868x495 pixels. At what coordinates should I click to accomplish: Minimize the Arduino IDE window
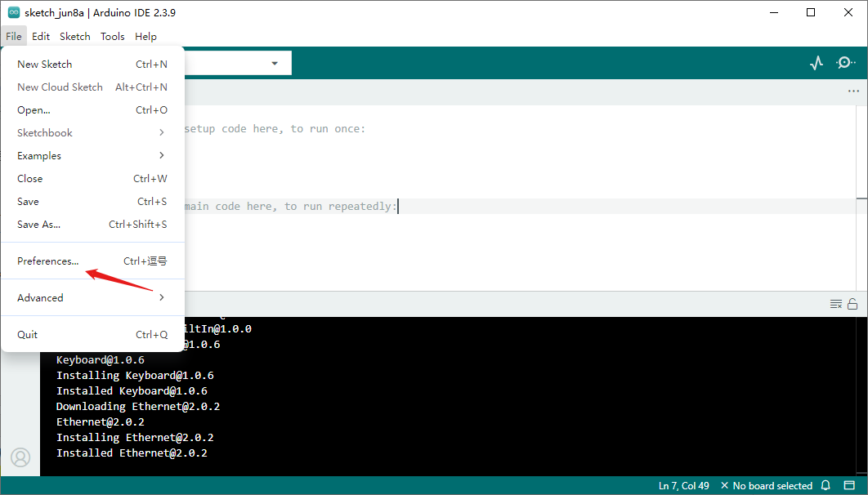click(774, 12)
